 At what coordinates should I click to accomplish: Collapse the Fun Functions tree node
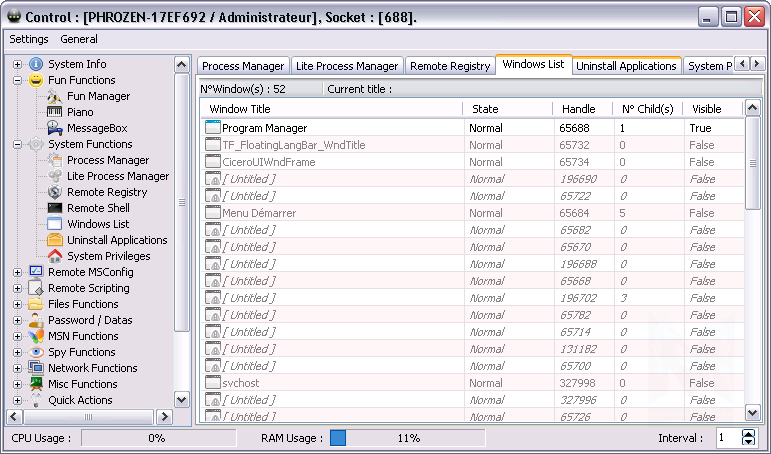point(17,80)
